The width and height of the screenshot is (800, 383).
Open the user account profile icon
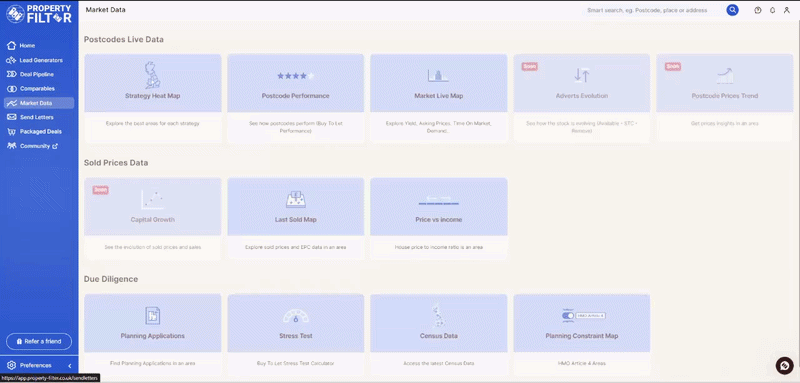(787, 10)
